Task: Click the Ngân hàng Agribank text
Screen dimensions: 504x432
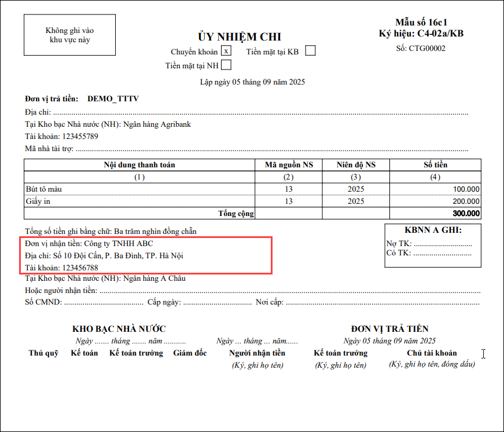Action: (x=157, y=125)
